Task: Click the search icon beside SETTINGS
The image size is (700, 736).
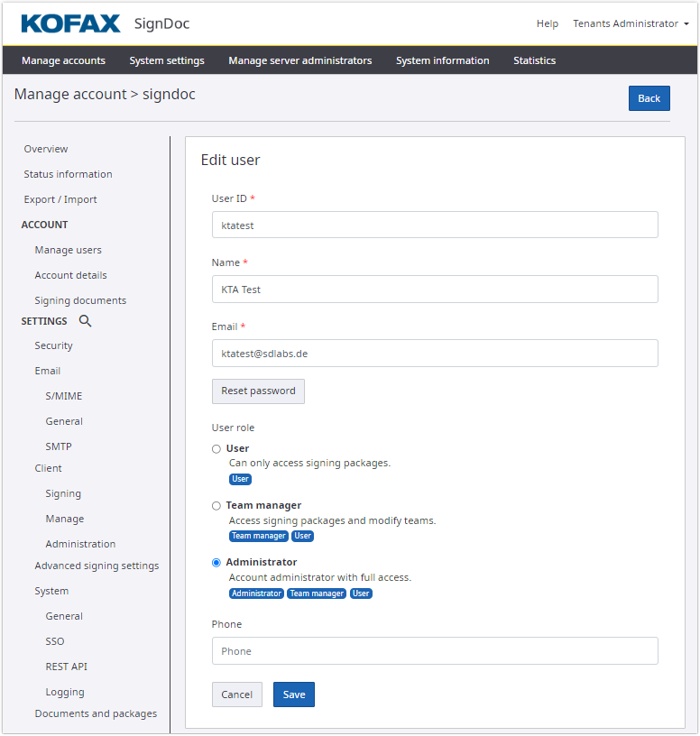Action: [86, 321]
